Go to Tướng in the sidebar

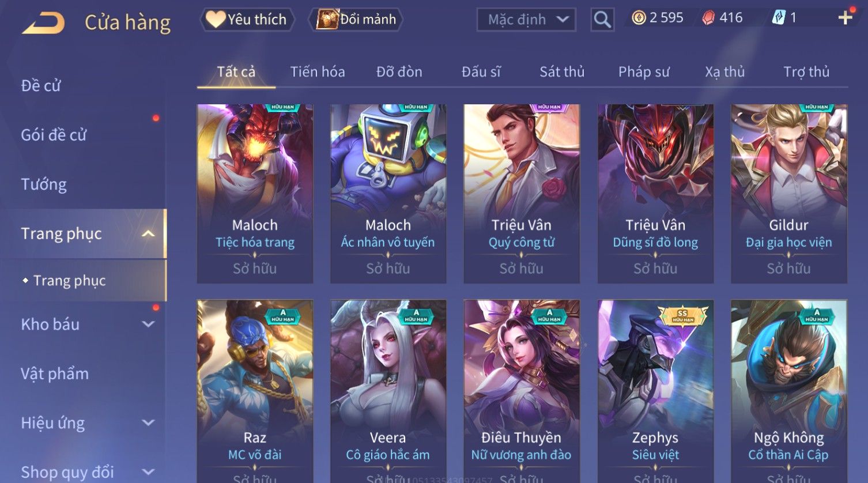pyautogui.click(x=44, y=184)
